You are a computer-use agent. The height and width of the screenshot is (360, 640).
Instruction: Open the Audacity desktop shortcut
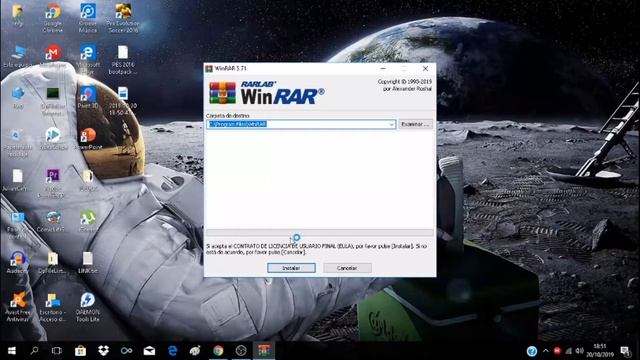(x=17, y=262)
